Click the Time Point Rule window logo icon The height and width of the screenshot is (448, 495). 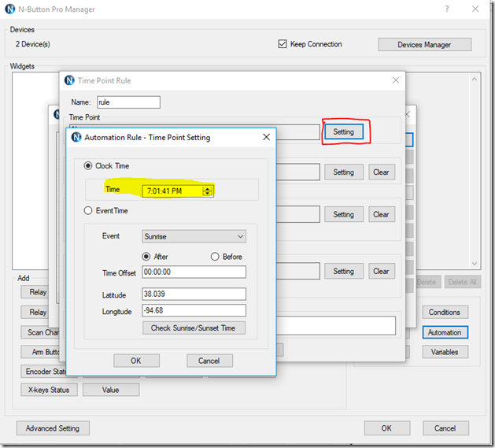pyautogui.click(x=69, y=80)
